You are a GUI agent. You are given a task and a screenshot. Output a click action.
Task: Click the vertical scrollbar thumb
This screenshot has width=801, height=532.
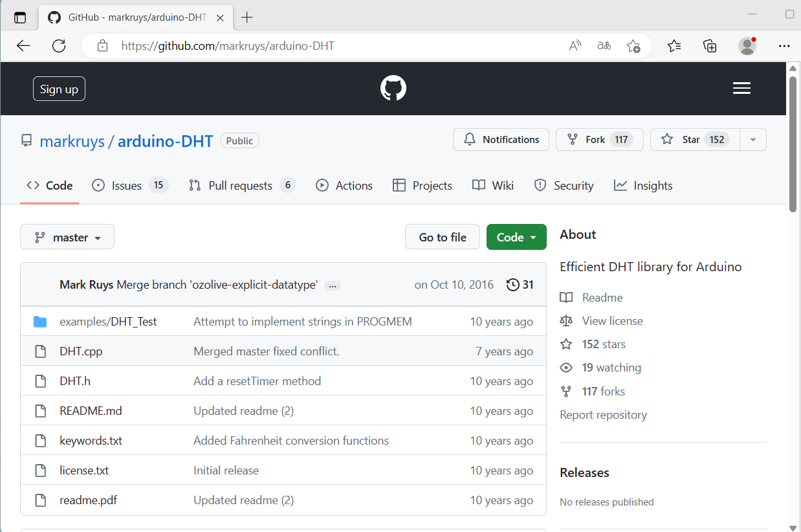pyautogui.click(x=793, y=144)
